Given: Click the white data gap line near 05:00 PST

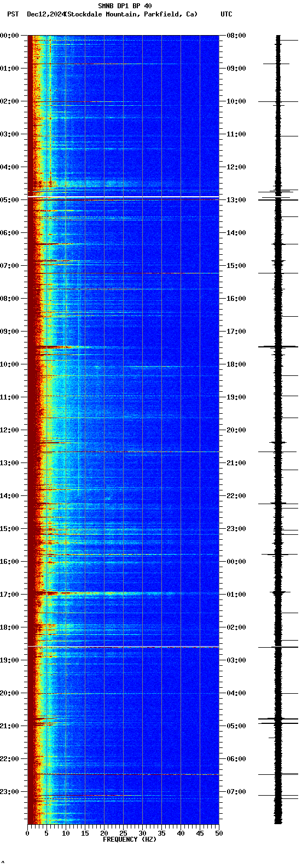Looking at the screenshot, I should point(123,196).
